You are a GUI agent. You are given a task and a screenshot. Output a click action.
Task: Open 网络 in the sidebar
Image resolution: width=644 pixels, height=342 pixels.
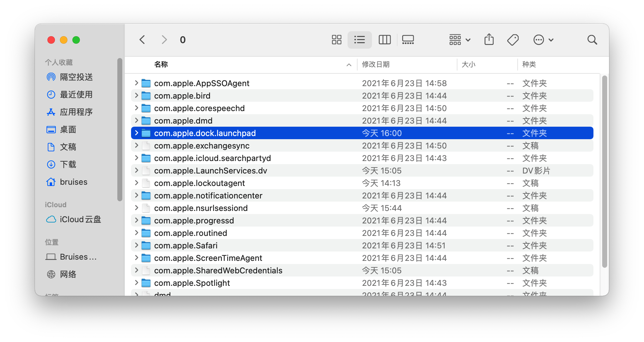click(x=61, y=274)
